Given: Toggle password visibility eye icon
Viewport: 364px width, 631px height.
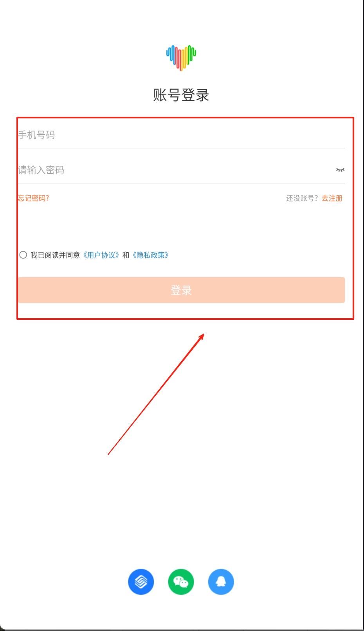Looking at the screenshot, I should coord(340,170).
